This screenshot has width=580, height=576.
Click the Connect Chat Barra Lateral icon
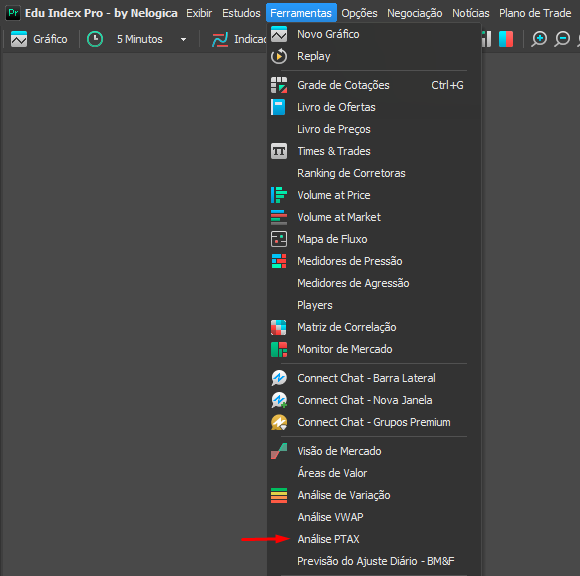pyautogui.click(x=279, y=378)
